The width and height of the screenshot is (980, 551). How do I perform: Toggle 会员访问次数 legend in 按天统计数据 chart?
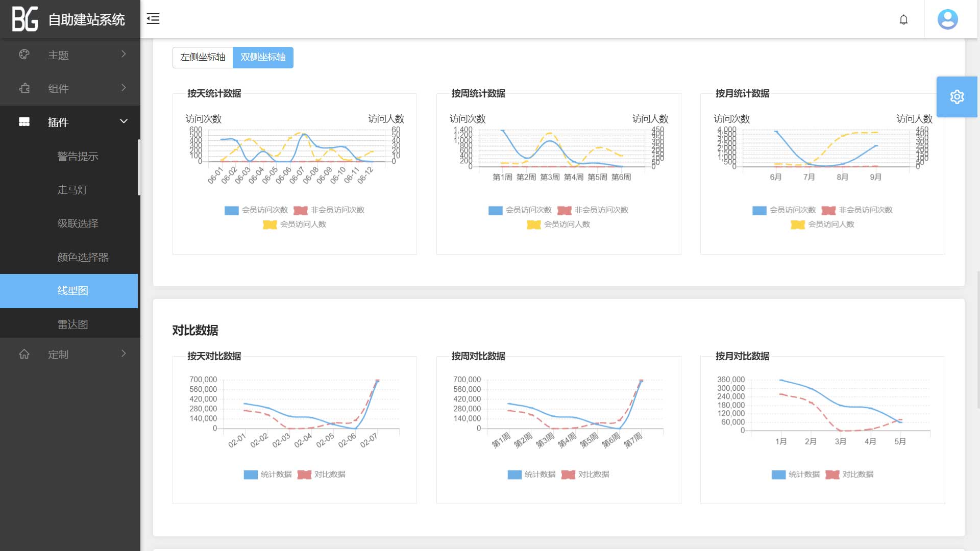(256, 210)
